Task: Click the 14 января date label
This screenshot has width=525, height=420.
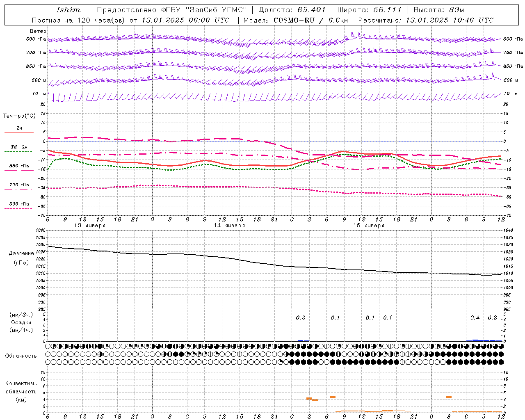Action: [229, 226]
